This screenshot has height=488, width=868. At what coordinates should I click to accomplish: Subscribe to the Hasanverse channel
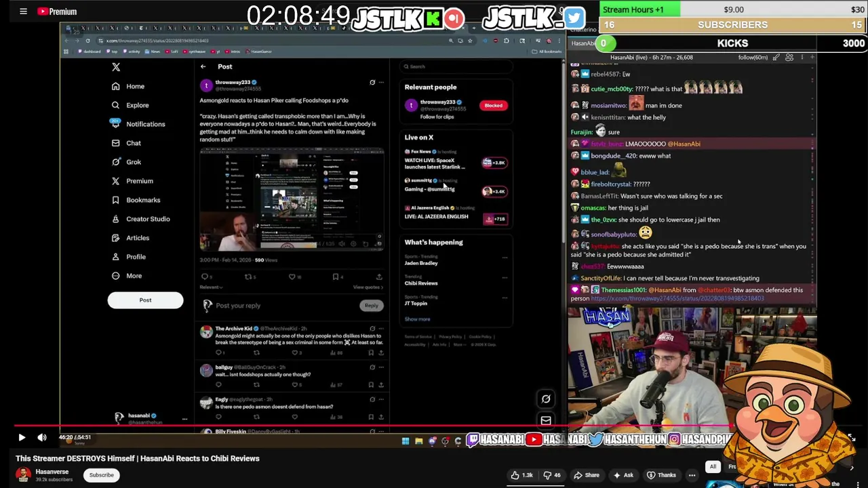click(x=102, y=475)
